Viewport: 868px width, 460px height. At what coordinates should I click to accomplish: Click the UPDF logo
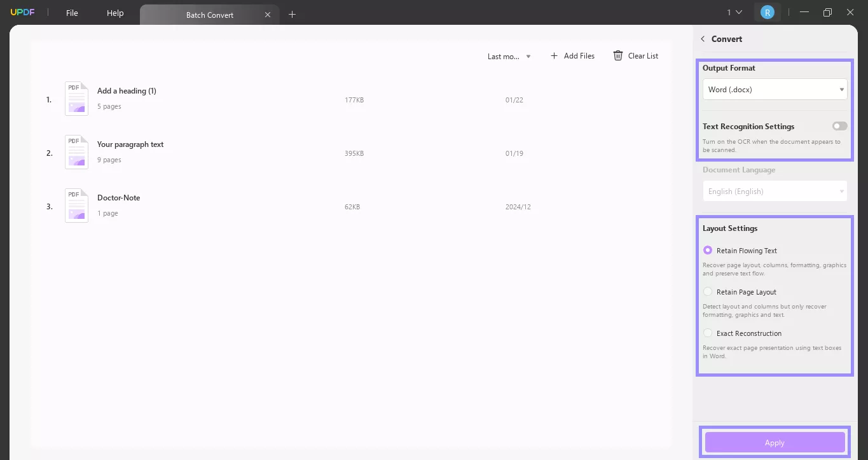point(22,11)
